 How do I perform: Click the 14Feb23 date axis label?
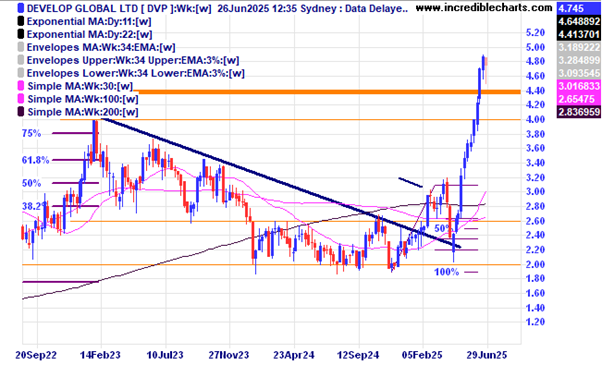click(101, 355)
